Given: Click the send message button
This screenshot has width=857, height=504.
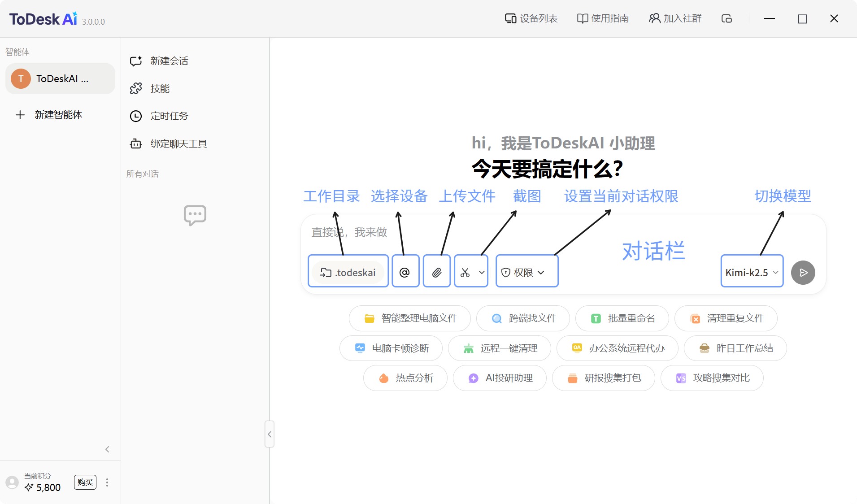Looking at the screenshot, I should coord(803,273).
